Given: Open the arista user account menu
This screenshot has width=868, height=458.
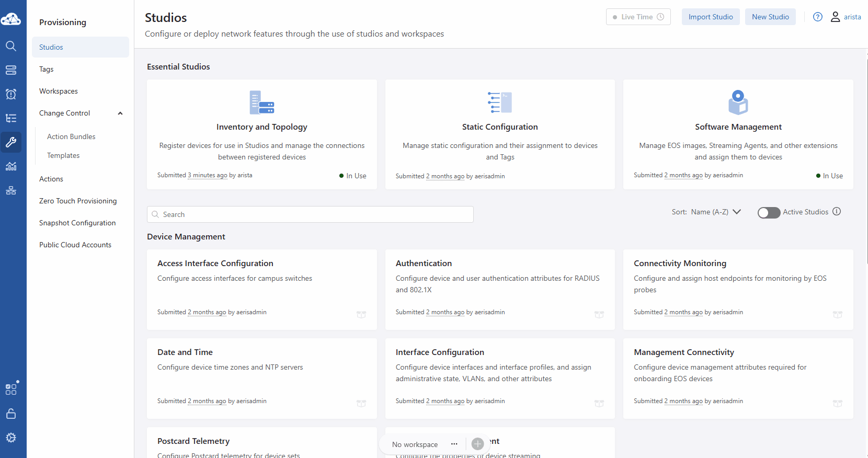Looking at the screenshot, I should [846, 17].
